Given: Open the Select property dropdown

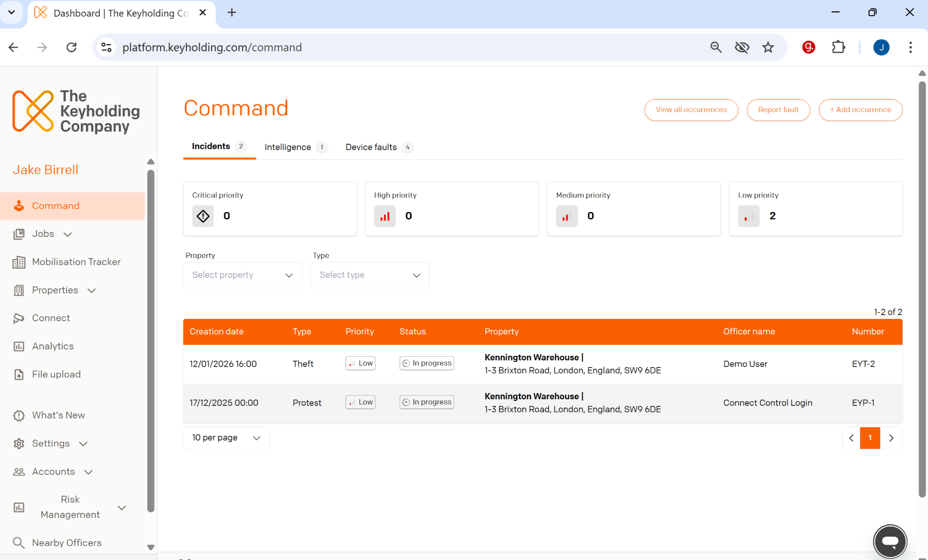Looking at the screenshot, I should coord(243,275).
